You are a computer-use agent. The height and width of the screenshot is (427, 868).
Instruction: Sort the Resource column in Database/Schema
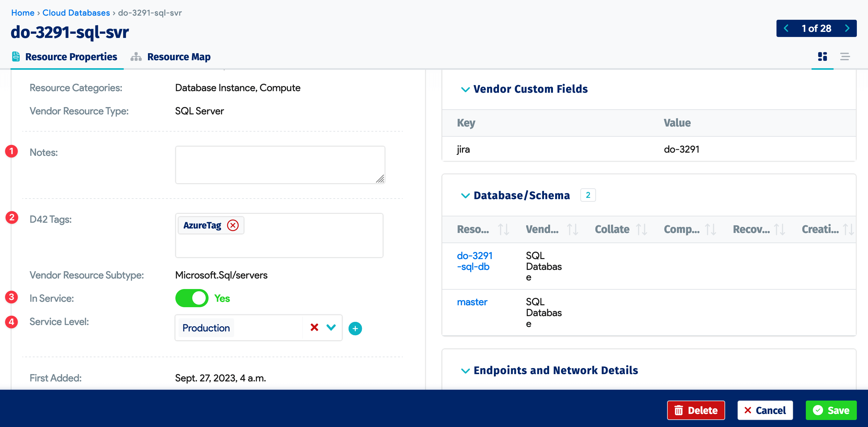(504, 229)
